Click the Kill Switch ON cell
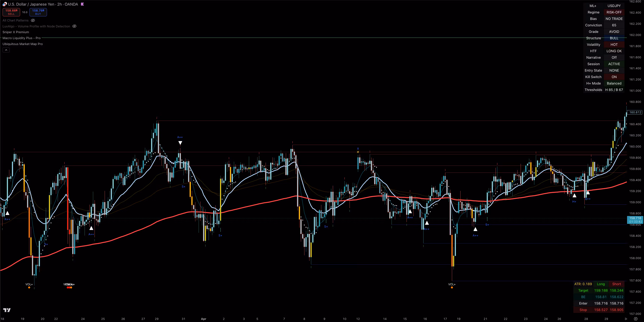The width and height of the screenshot is (644, 322). (x=614, y=77)
